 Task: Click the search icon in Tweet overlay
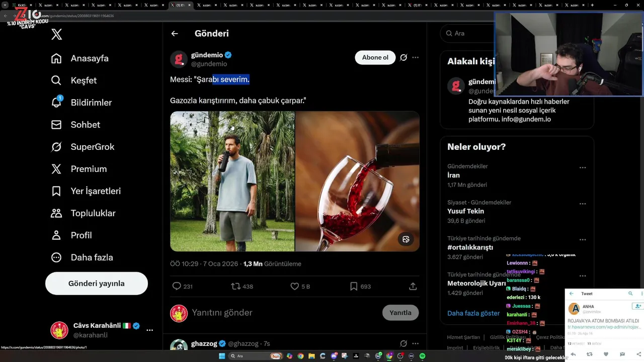coord(630,294)
